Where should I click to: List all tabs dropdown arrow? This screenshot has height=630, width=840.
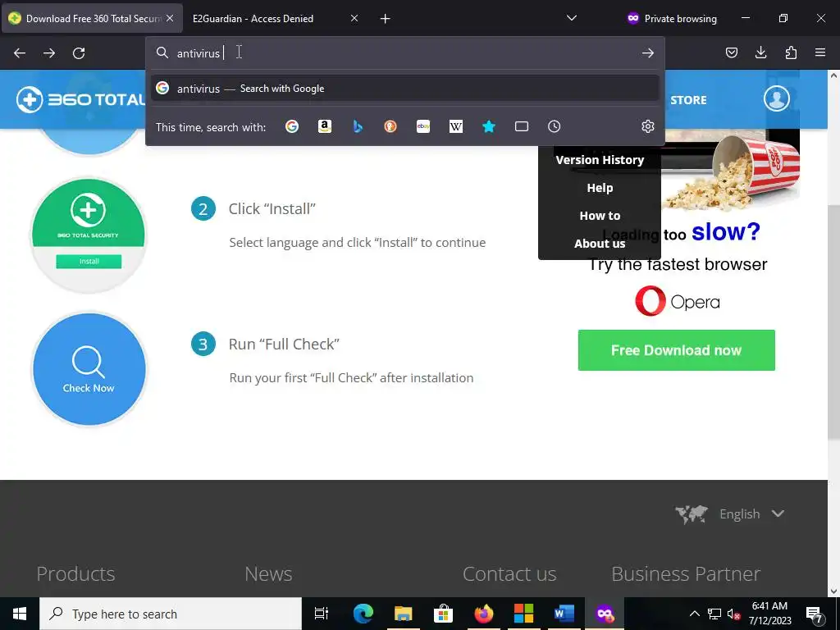coord(572,18)
